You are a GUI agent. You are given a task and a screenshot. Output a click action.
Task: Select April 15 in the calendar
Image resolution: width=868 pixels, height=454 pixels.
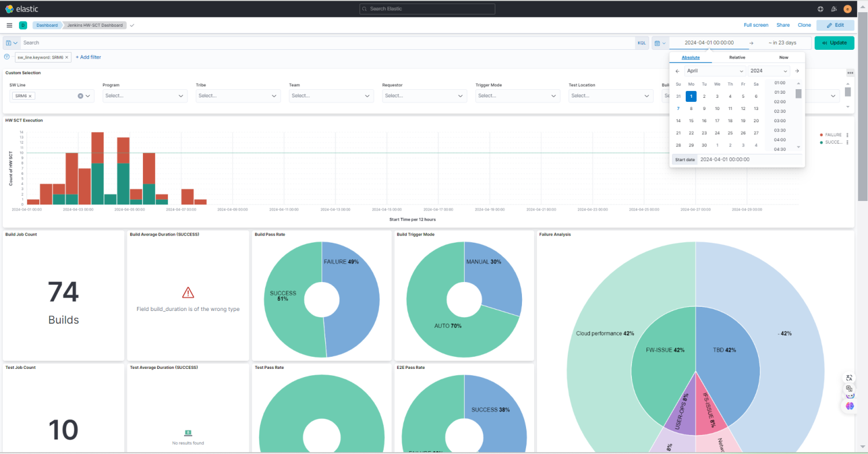pos(691,120)
